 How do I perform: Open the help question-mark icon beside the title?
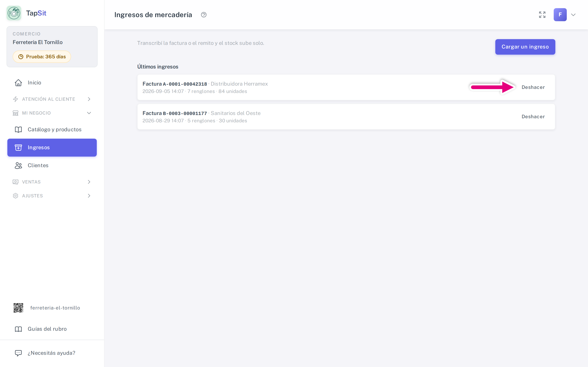tap(204, 15)
